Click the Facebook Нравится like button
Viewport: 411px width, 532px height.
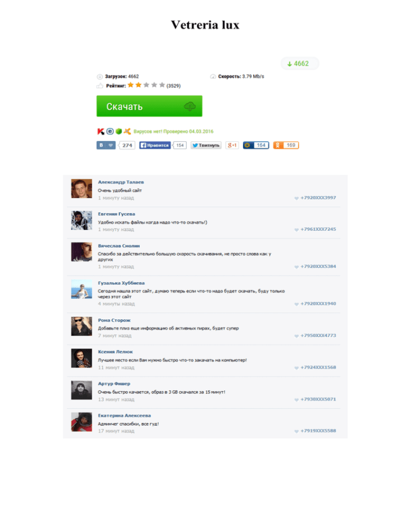click(155, 145)
